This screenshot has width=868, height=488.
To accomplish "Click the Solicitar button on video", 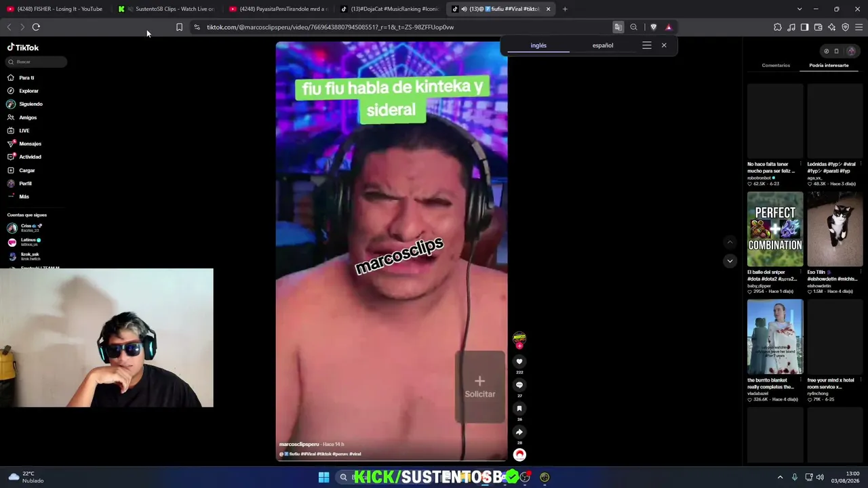I will (x=480, y=386).
